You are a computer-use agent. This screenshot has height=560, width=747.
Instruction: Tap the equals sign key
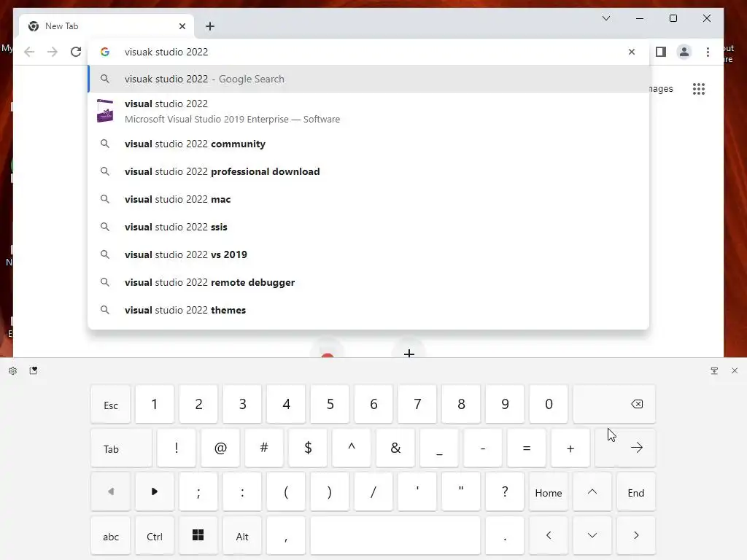527,448
